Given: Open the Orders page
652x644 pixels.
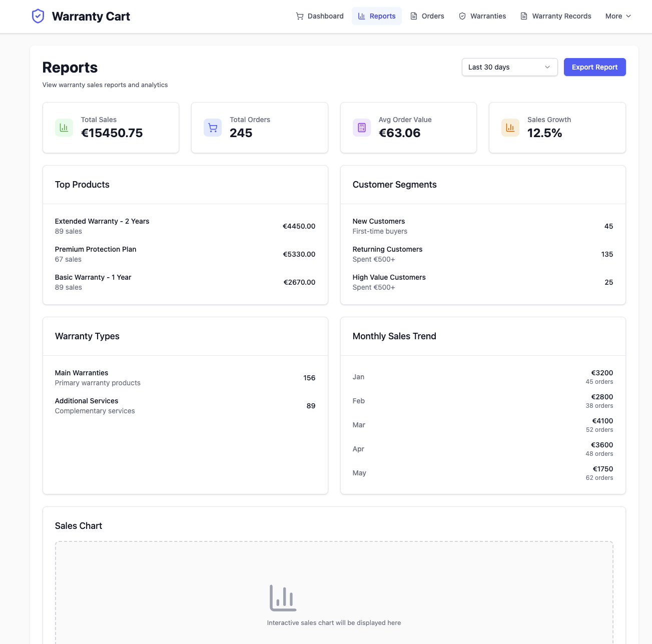Looking at the screenshot, I should (427, 16).
